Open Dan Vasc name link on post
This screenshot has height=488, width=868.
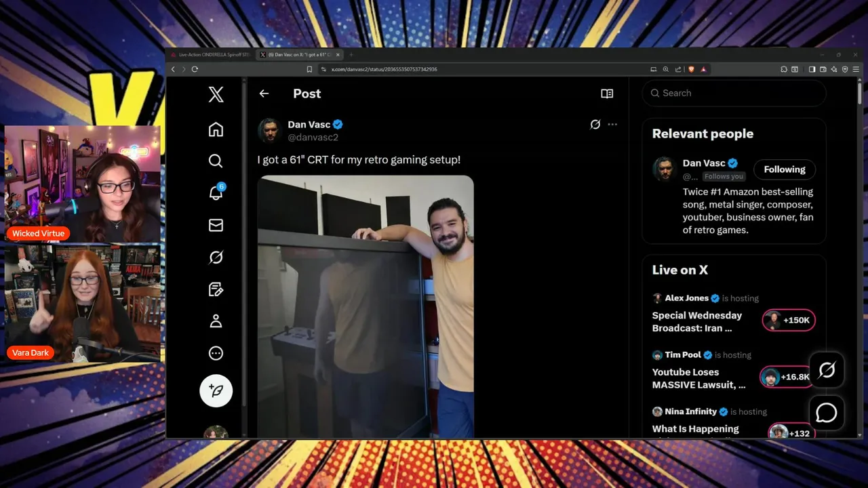click(x=309, y=124)
